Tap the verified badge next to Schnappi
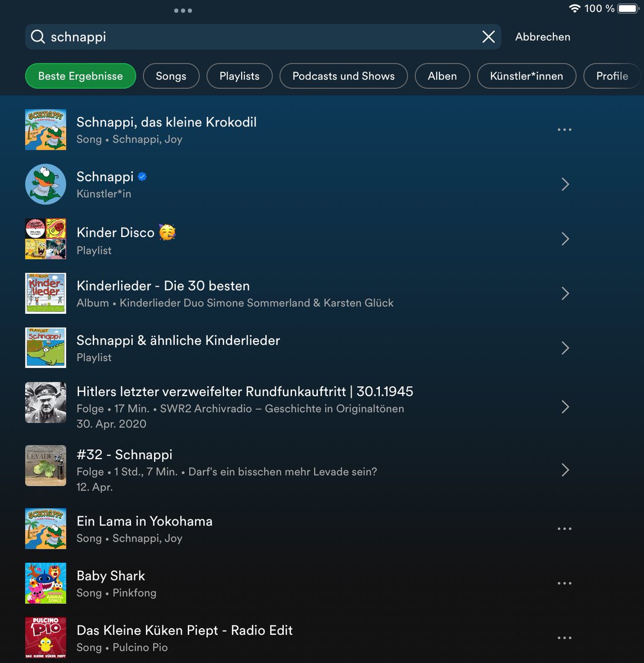The image size is (644, 663). coord(142,177)
